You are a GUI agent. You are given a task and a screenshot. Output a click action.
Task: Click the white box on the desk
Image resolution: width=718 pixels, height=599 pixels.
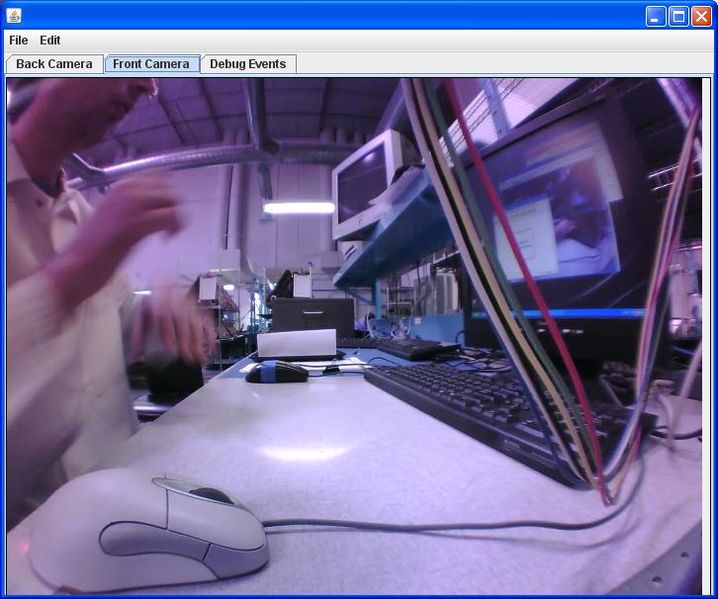pyautogui.click(x=296, y=343)
